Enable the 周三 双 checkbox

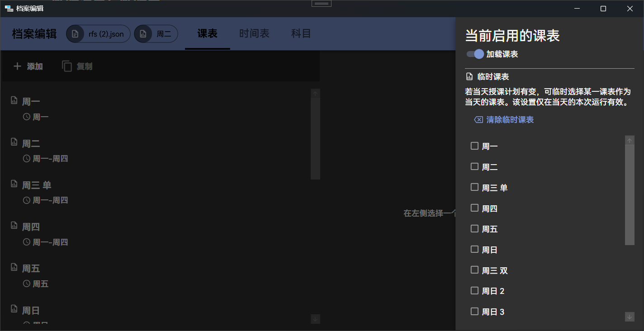point(474,270)
